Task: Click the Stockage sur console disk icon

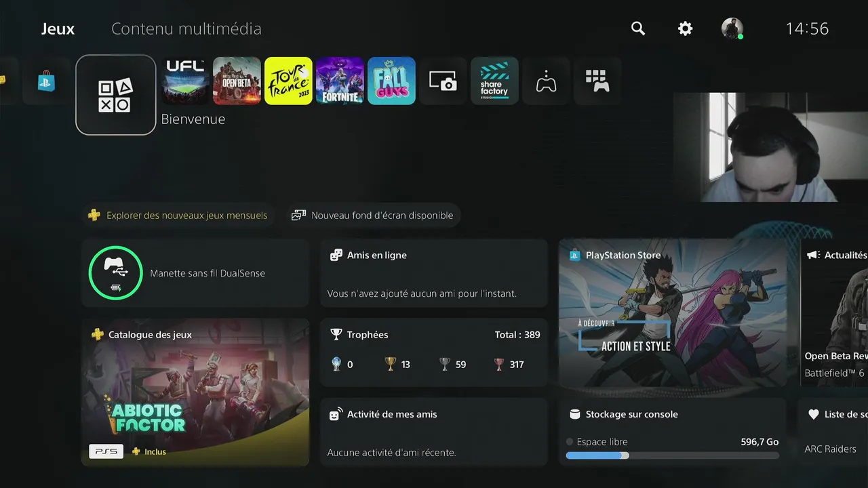Action: [574, 414]
